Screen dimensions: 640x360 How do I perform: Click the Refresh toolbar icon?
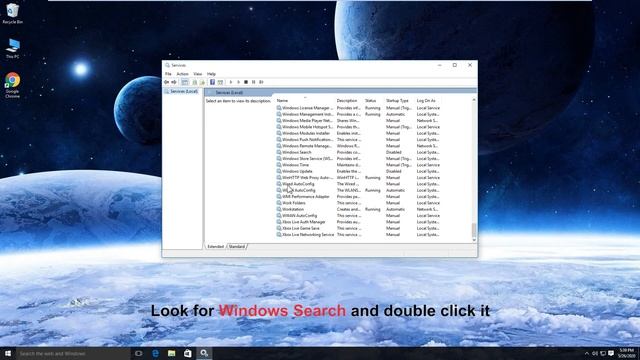click(x=195, y=82)
